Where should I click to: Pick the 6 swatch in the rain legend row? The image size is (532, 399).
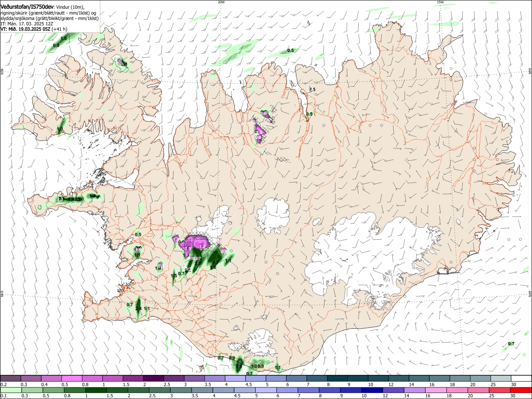286,390
